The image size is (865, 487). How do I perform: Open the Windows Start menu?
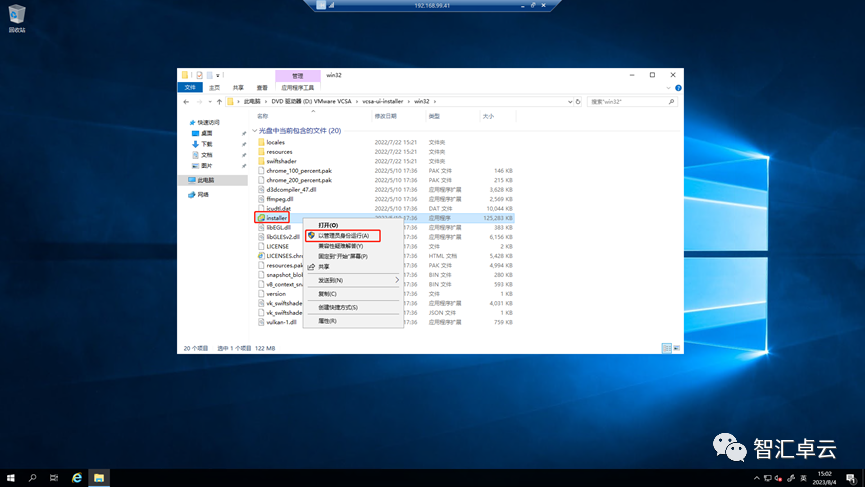tap(10, 478)
